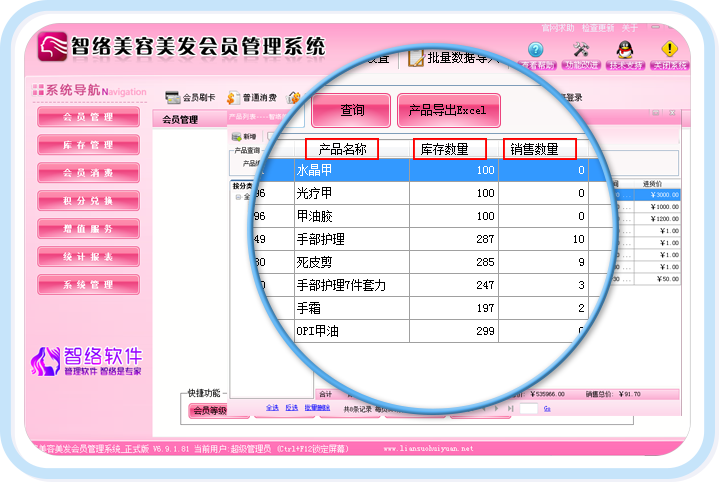Click the page number input box
The width and height of the screenshot is (719, 482).
(x=528, y=408)
